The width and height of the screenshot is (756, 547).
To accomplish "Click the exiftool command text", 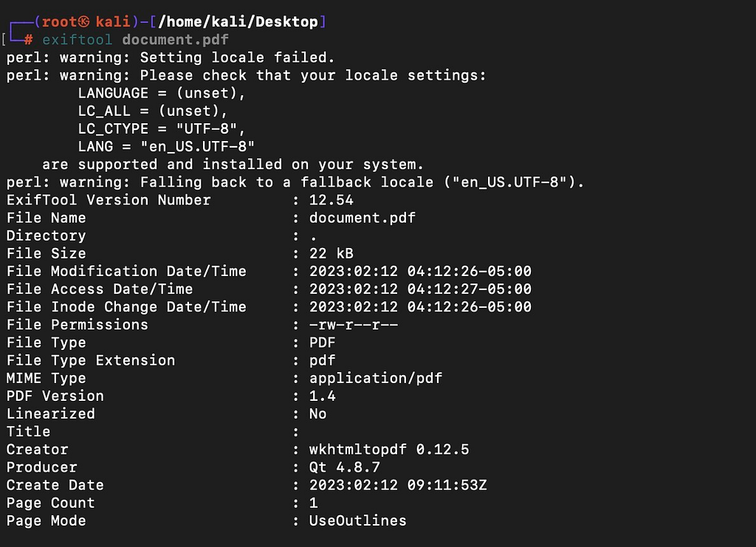I will pos(77,40).
